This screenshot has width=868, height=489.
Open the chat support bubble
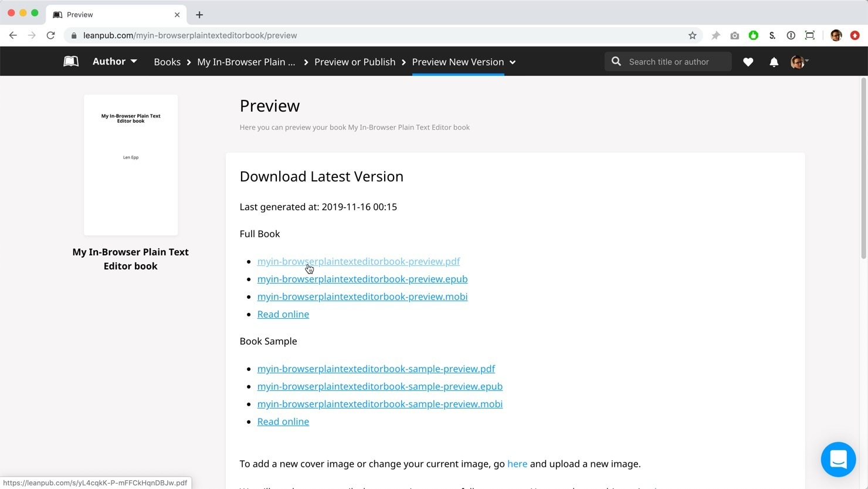click(x=839, y=460)
